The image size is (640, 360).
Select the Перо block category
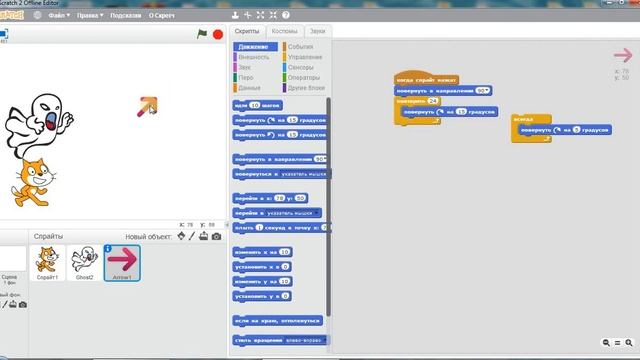pos(246,78)
